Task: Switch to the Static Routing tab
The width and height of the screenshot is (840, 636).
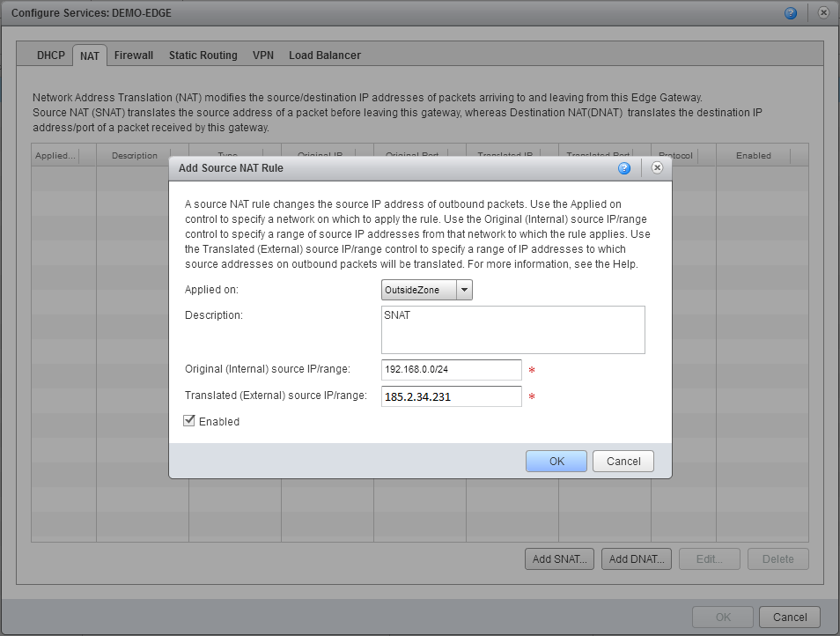Action: [203, 55]
